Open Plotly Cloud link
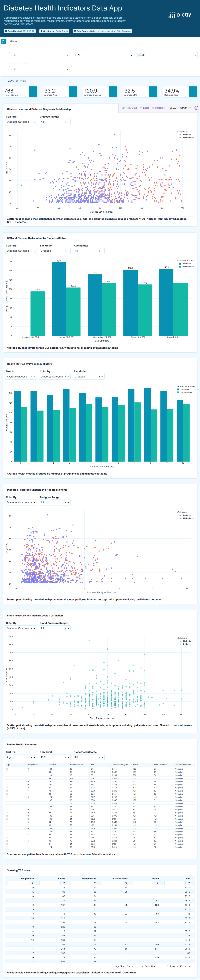 click(130, 108)
